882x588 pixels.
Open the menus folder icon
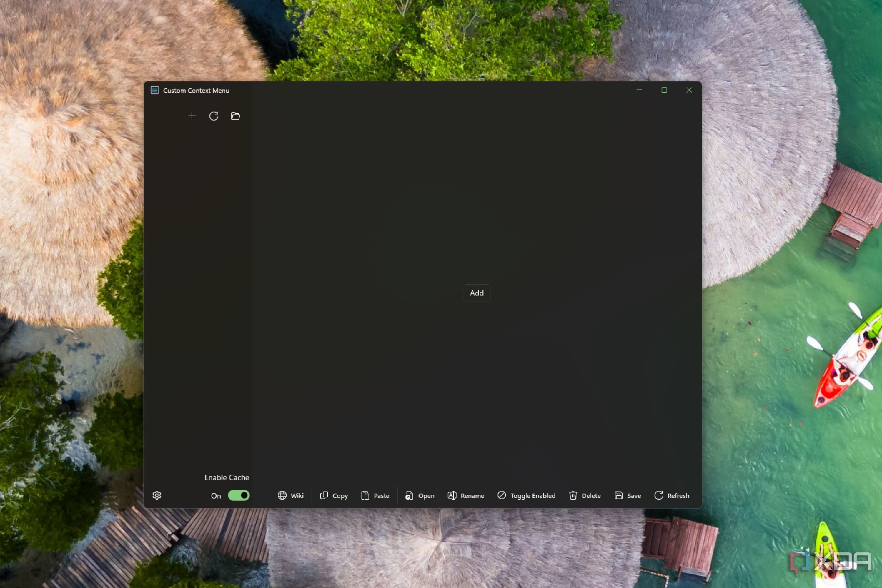(x=236, y=116)
